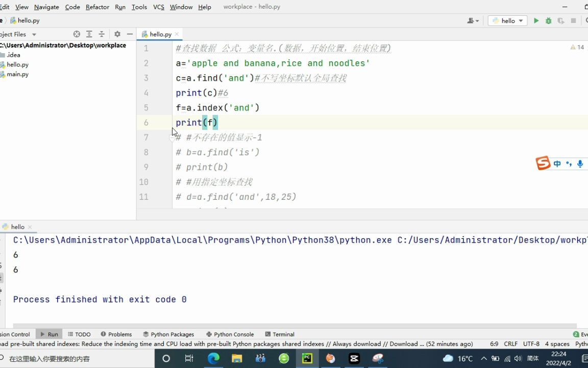Switch to the Terminal tool tab

(279, 334)
